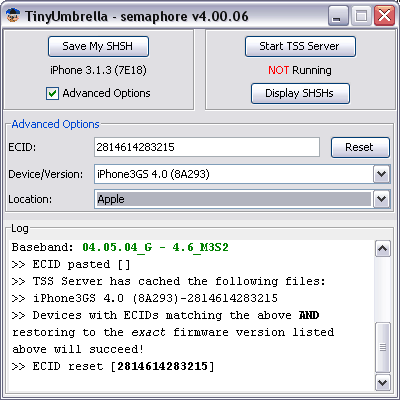Click the Save My SHSH button
Screen dimensions: 400x400
point(98,46)
